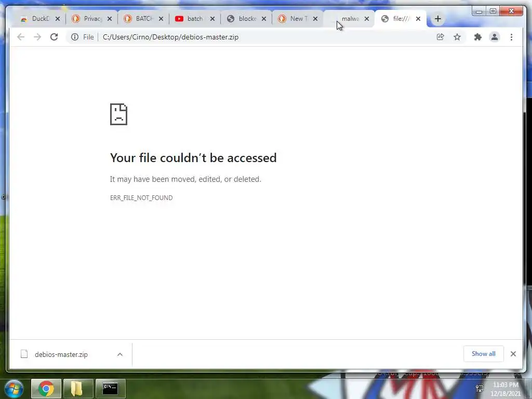Close the New Tab tab
The image size is (532, 399).
click(315, 19)
